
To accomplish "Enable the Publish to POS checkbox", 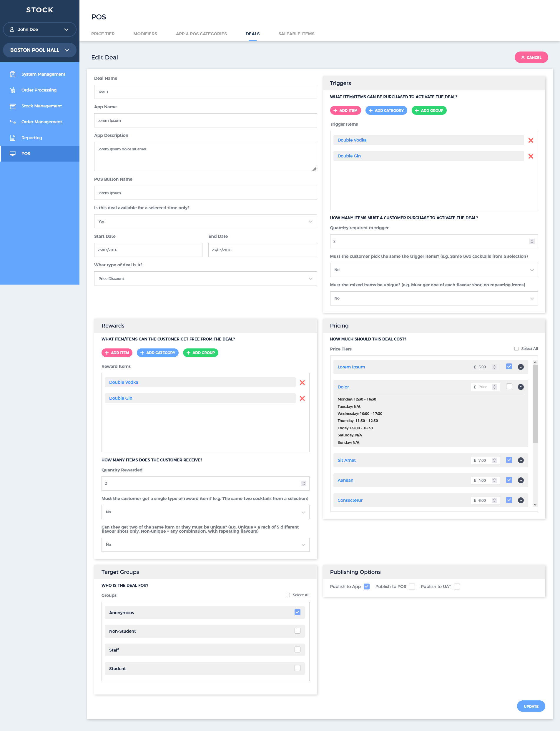I will pyautogui.click(x=412, y=587).
